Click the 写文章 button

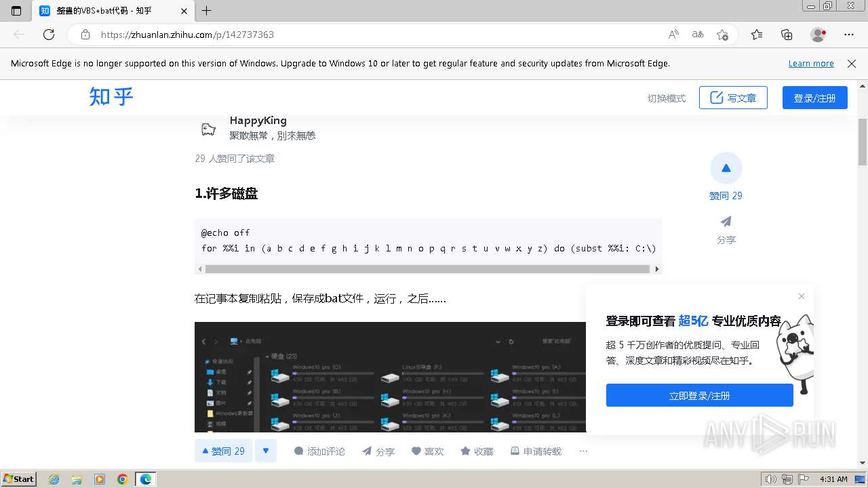point(733,98)
